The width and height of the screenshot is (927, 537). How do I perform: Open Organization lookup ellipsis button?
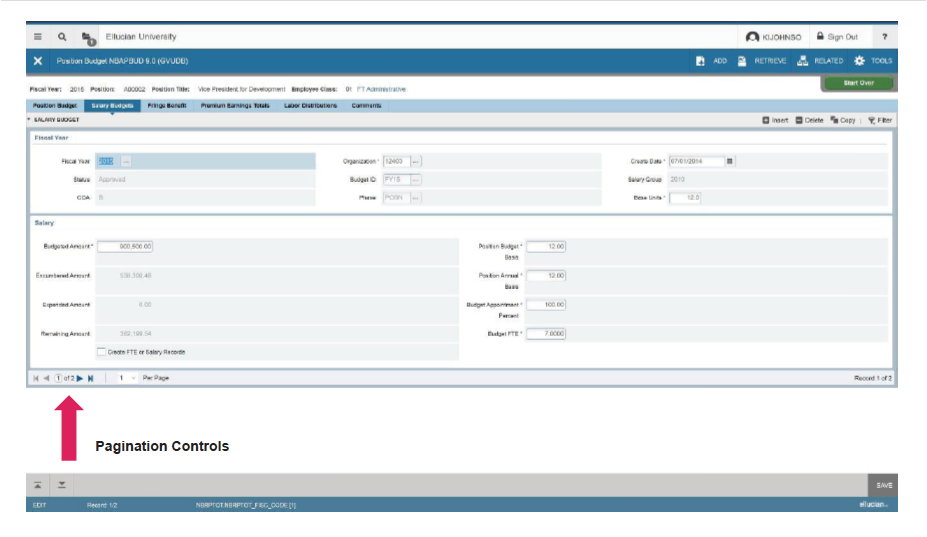416,161
